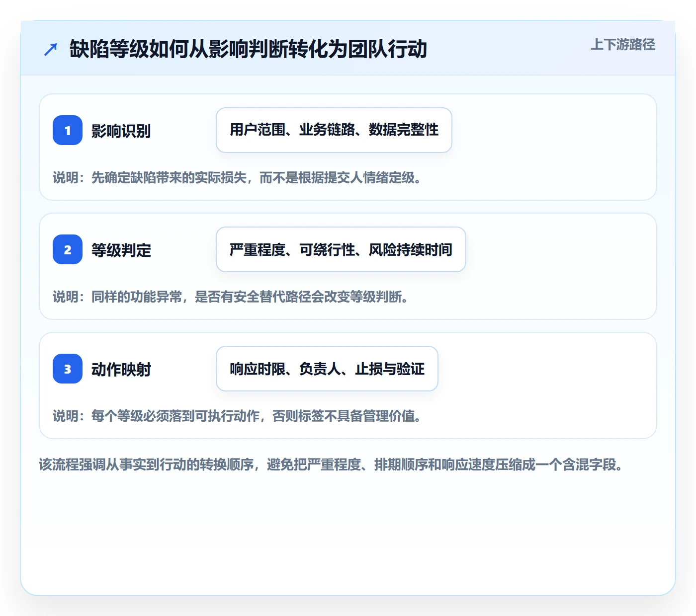
Task: Click the 用户范围、业务链路、数据完整性 box
Action: coord(334,130)
